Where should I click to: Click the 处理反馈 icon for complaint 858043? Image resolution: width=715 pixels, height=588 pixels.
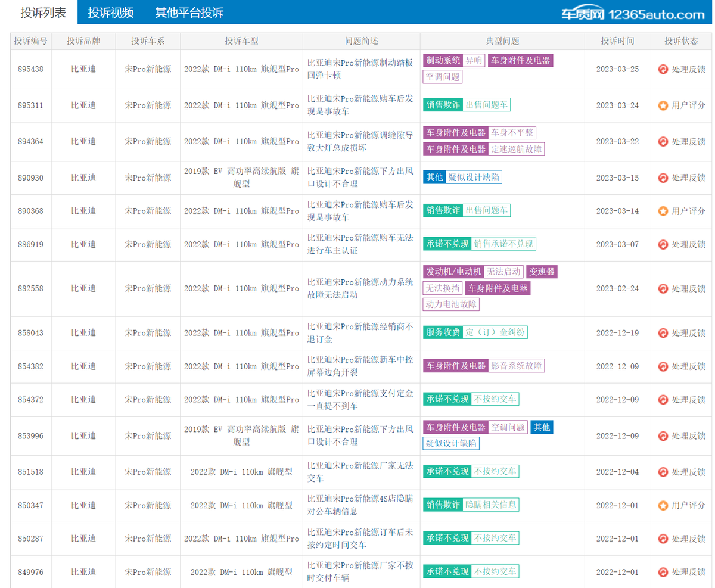click(x=663, y=332)
